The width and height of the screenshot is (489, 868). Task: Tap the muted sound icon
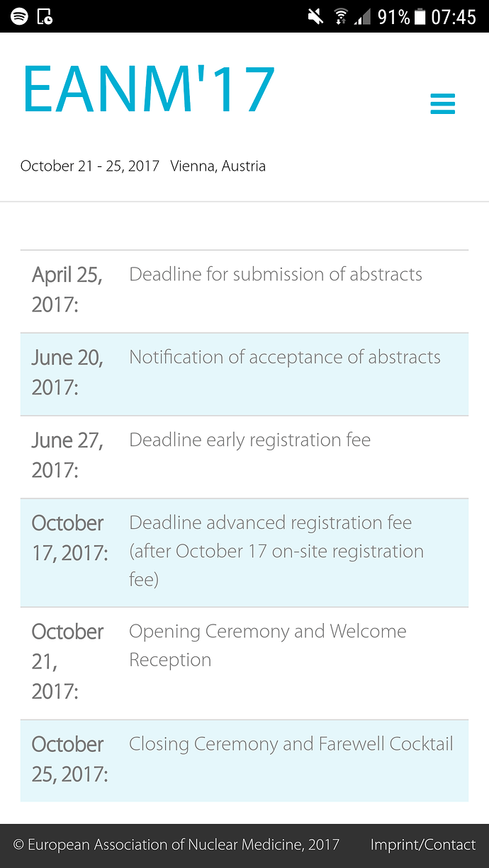(316, 16)
